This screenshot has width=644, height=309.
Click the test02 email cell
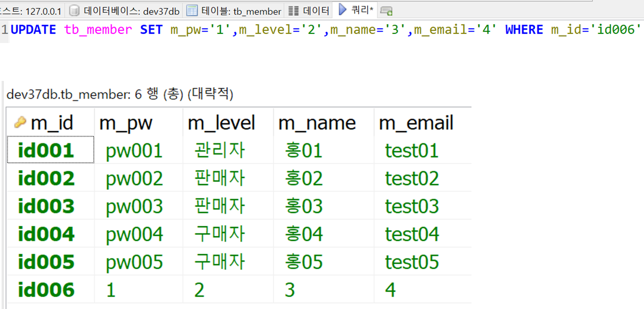(422, 178)
